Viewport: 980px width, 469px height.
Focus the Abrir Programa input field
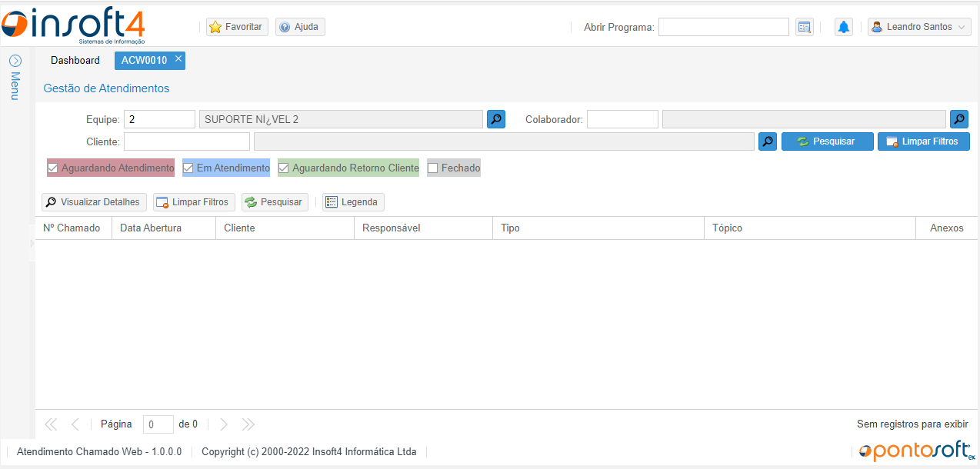[x=724, y=27]
